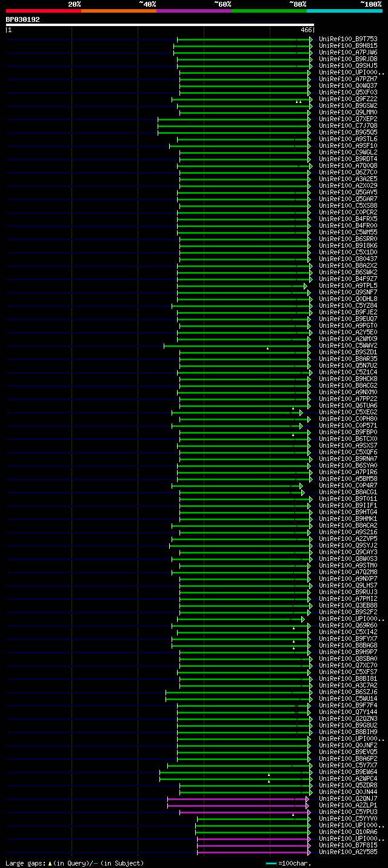The height and width of the screenshot is (868, 388).
Task: Click hit label UniRef100_B6TCX0
Action: (348, 439)
